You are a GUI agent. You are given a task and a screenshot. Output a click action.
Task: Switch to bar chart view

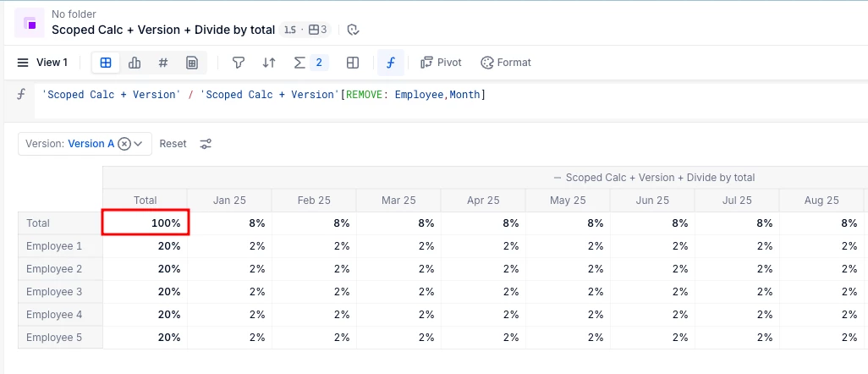135,63
